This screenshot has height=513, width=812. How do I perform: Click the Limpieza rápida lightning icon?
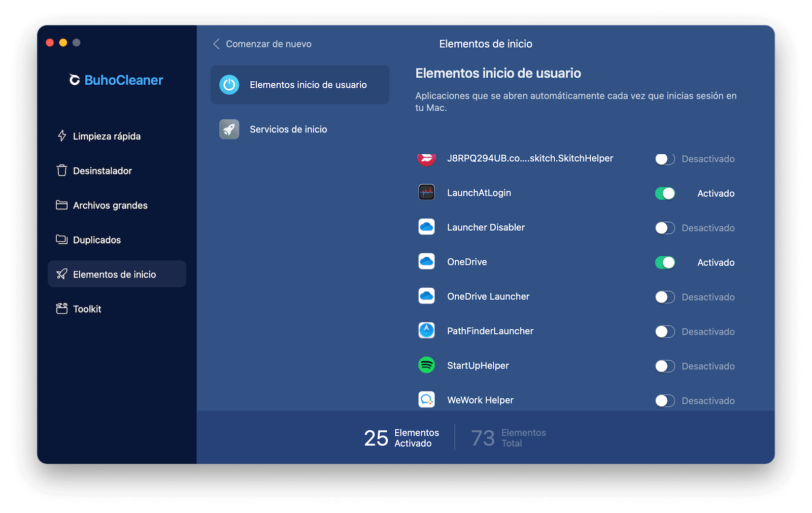coord(62,136)
